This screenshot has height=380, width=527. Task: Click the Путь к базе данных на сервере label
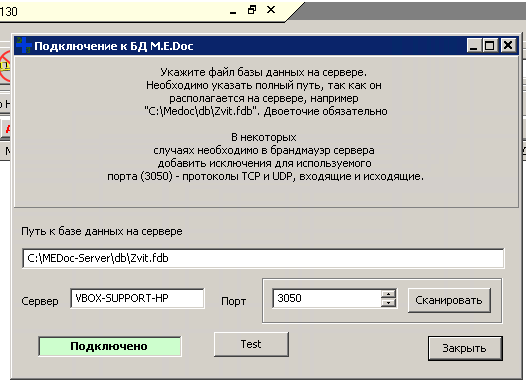pos(102,231)
